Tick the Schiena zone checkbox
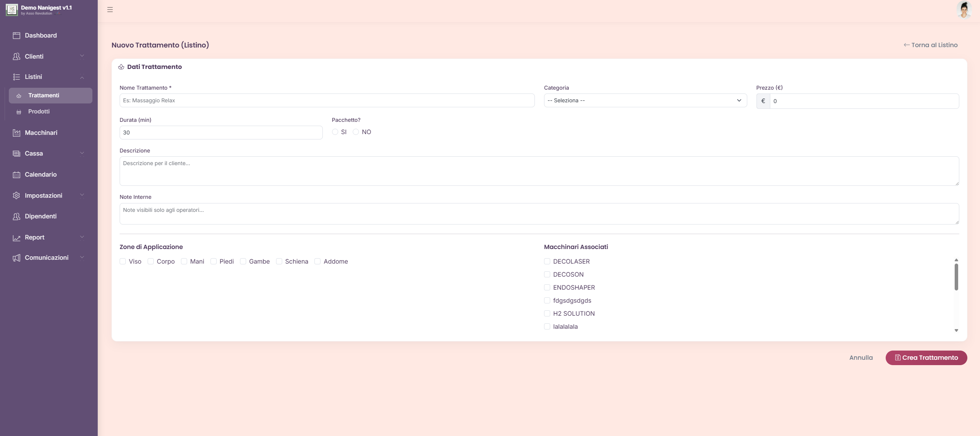This screenshot has width=980, height=436. pos(279,261)
